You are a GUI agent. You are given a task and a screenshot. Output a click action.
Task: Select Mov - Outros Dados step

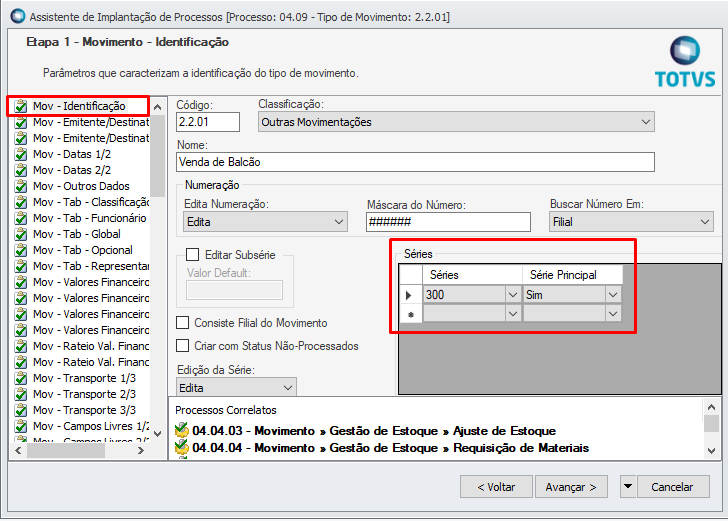[81, 186]
